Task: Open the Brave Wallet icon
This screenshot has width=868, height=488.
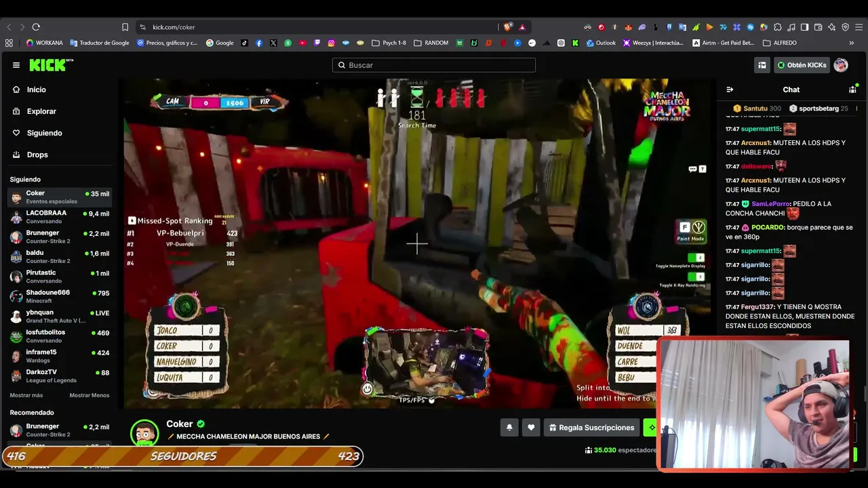Action: pyautogui.click(x=818, y=27)
